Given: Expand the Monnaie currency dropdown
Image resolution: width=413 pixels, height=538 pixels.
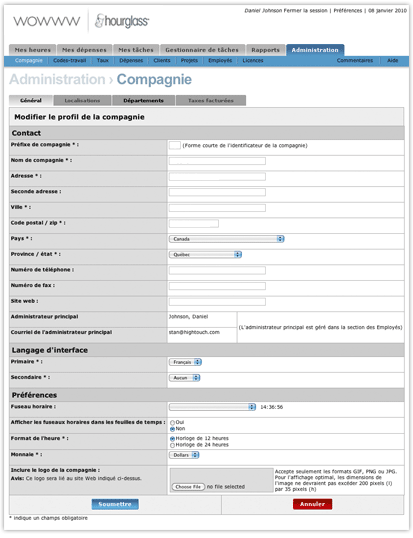Looking at the screenshot, I should [x=184, y=455].
